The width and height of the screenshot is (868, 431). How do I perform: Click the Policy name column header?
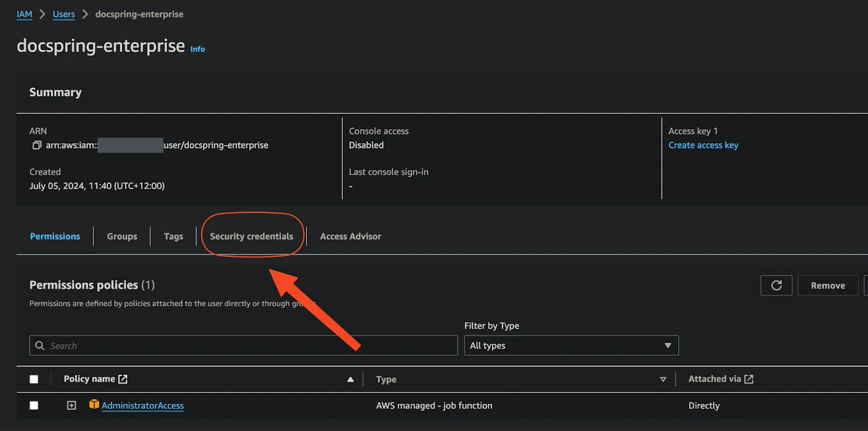coord(90,379)
